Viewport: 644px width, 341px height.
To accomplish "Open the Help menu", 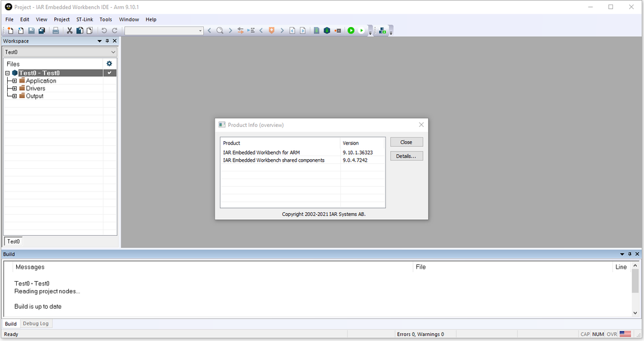I will 151,19.
